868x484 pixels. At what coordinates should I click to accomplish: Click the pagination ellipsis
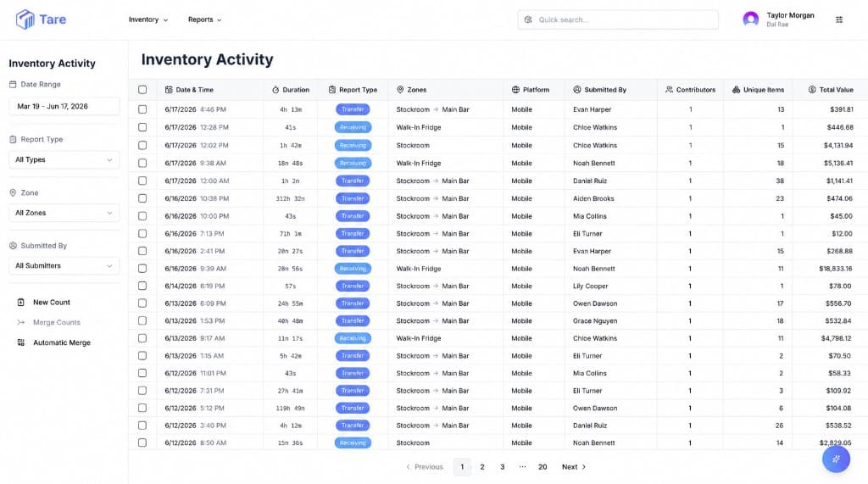(x=522, y=467)
